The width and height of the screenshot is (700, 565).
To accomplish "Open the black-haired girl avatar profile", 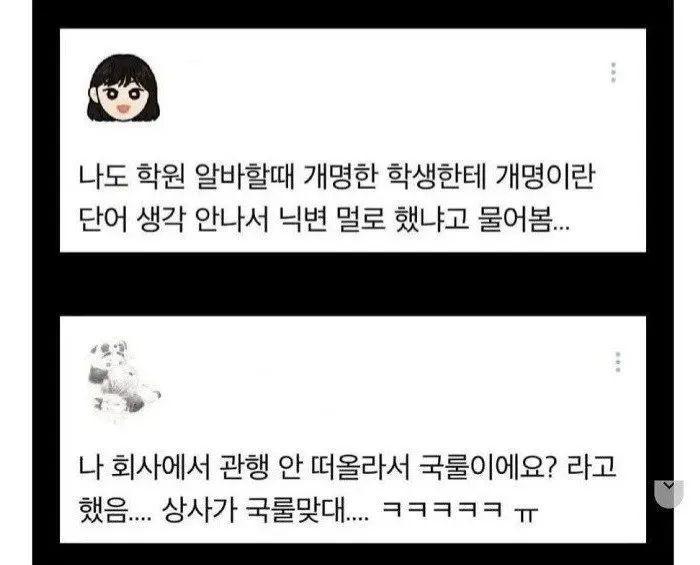I will (123, 88).
